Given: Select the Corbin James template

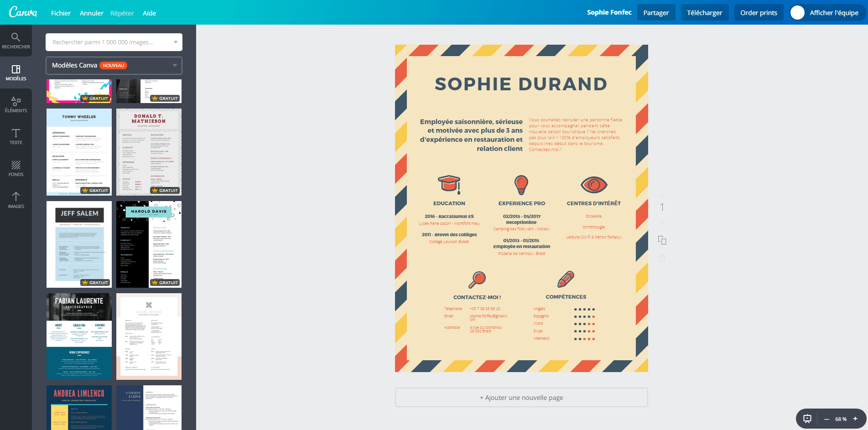Looking at the screenshot, I should coord(149,408).
